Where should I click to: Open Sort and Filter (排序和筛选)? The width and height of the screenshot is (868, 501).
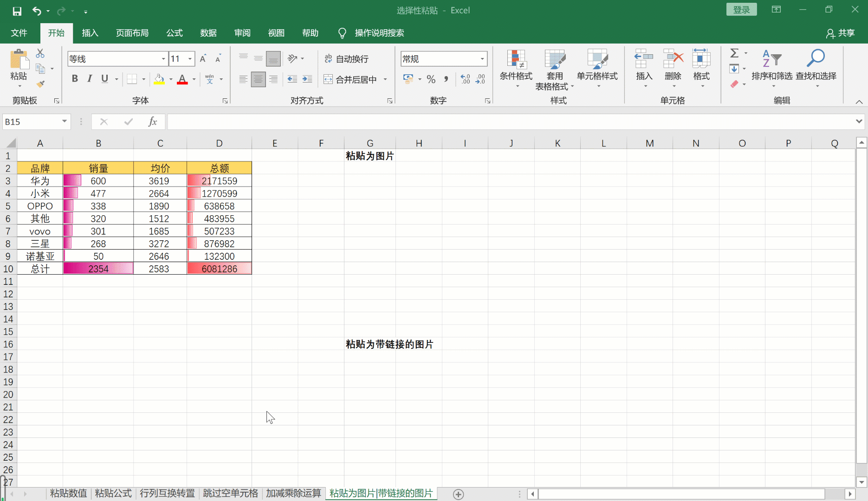(772, 68)
